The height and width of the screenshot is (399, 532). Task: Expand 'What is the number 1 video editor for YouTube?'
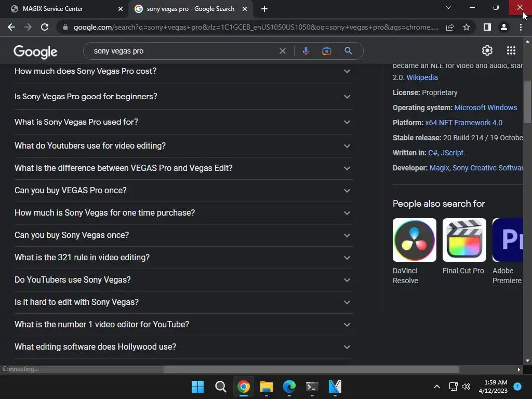pyautogui.click(x=183, y=325)
